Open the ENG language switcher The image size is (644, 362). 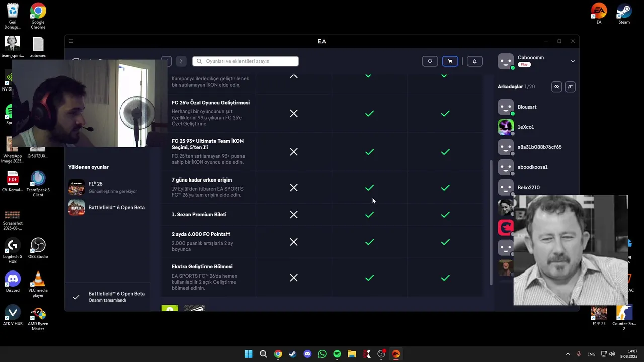(x=591, y=354)
